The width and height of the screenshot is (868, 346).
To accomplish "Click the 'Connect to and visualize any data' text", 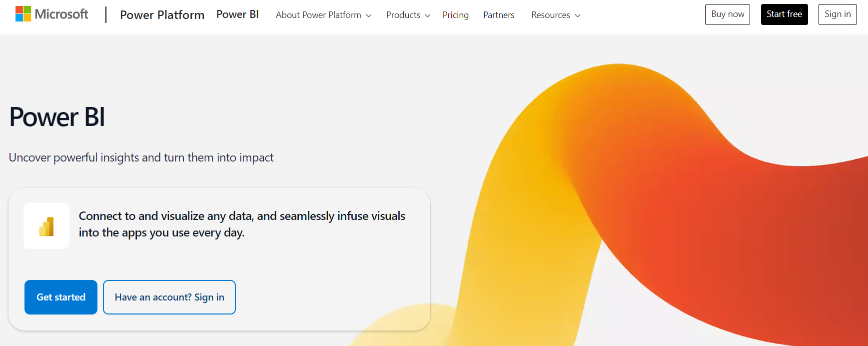I will pos(242,224).
